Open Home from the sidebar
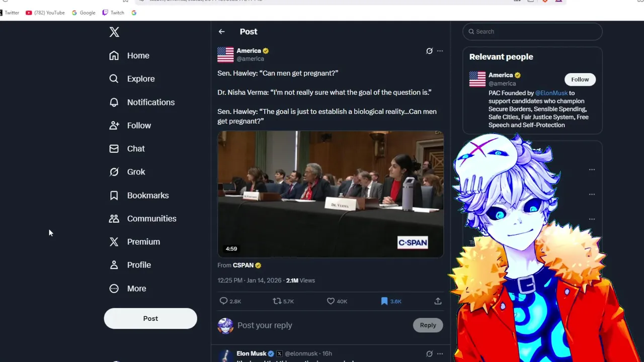The image size is (644, 362). pos(129,56)
